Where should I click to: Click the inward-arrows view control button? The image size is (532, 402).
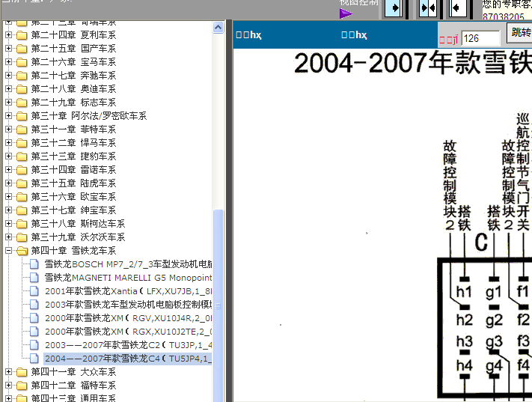[x=428, y=7]
